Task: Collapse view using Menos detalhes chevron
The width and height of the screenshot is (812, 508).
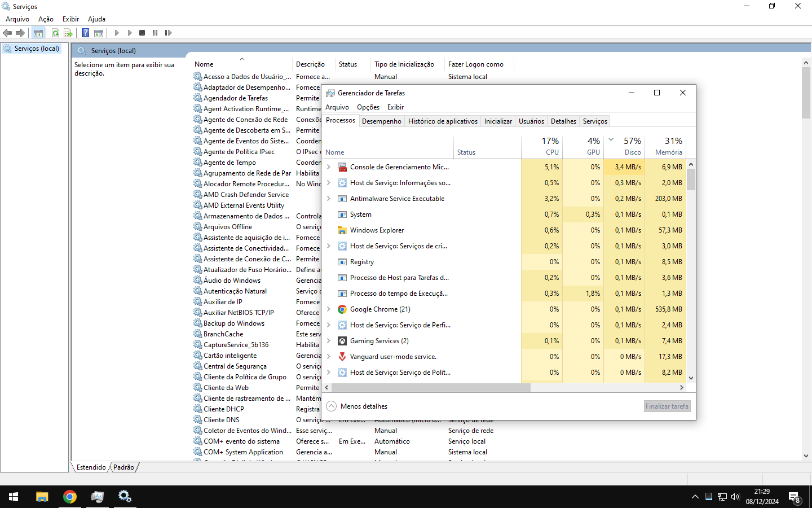Action: point(332,406)
